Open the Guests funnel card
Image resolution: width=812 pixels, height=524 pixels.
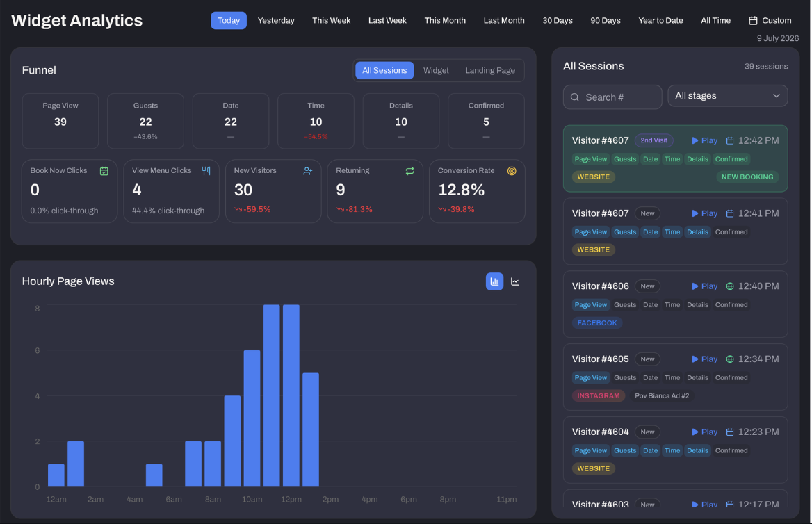click(x=145, y=121)
